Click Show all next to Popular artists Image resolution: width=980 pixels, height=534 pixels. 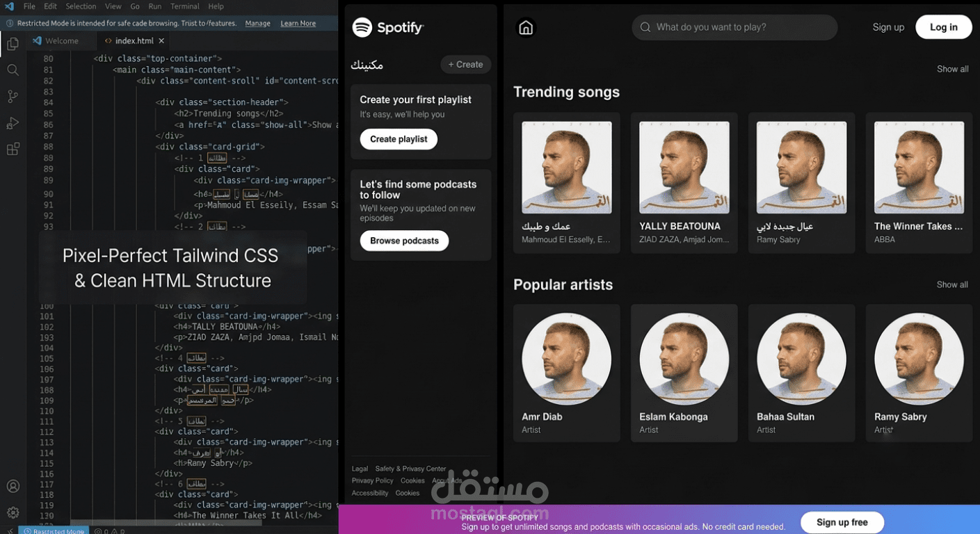point(952,284)
